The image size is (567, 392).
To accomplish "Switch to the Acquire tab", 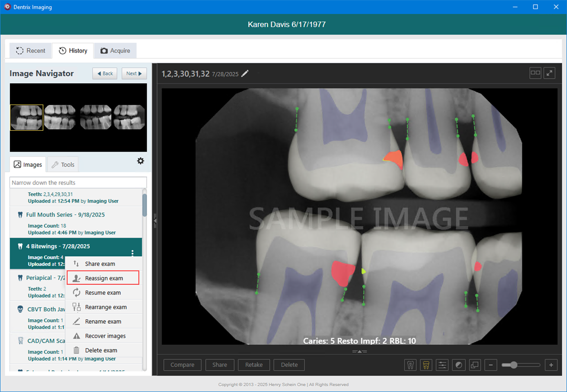I will (x=115, y=50).
